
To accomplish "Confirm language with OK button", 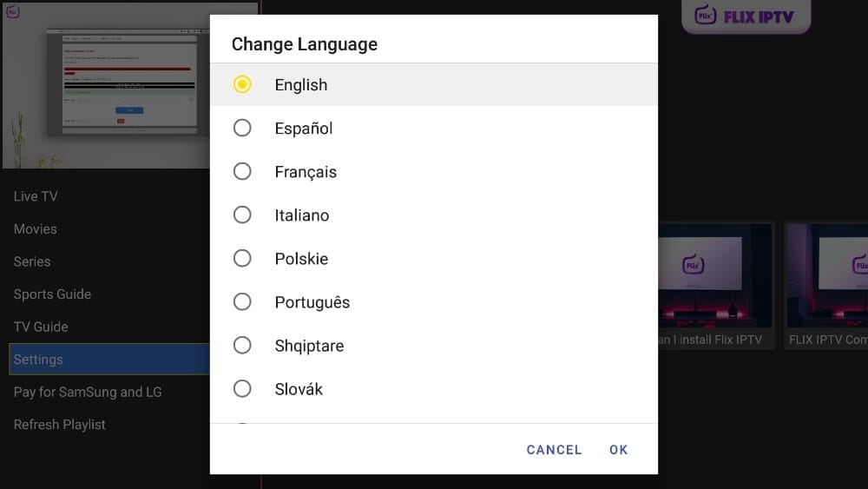I will [x=618, y=450].
